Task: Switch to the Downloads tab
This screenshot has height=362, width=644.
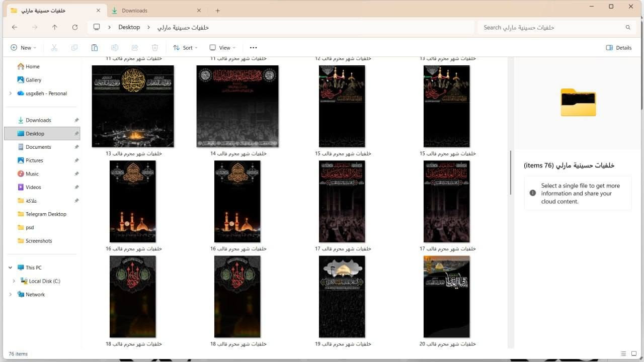Action: pyautogui.click(x=156, y=11)
